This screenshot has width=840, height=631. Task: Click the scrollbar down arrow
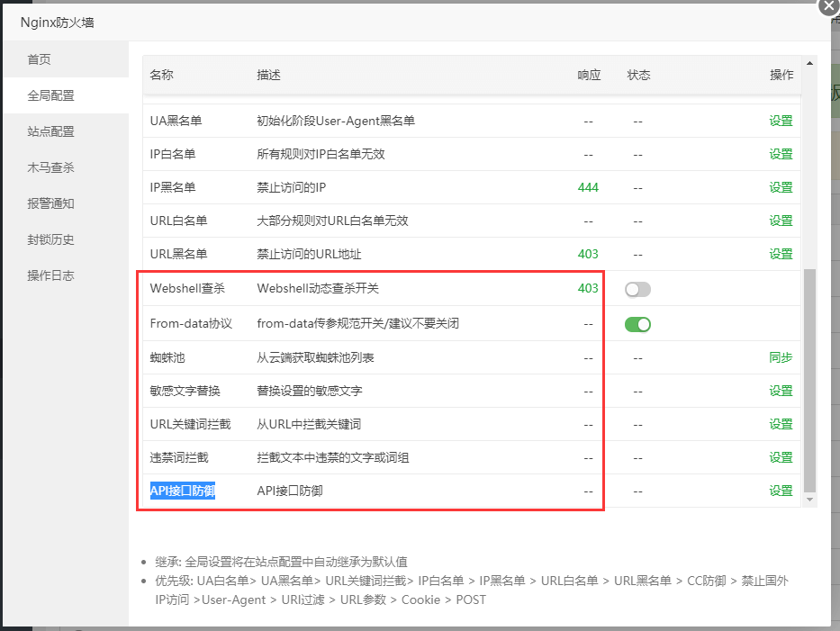pos(810,500)
